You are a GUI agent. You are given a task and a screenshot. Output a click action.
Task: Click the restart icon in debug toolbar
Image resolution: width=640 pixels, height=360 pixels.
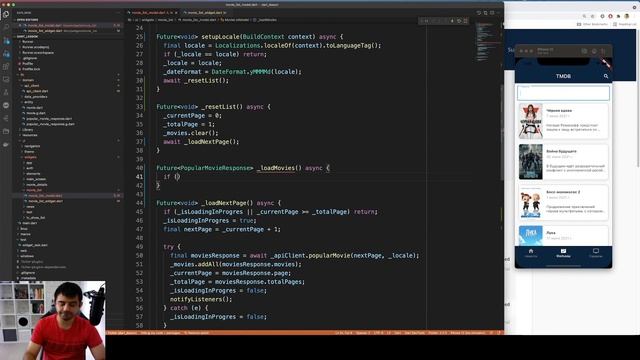(459, 21)
